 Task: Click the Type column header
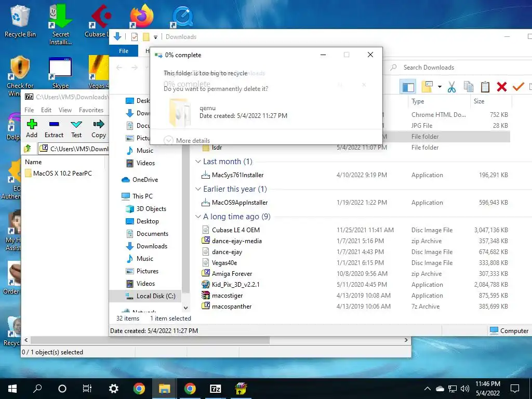tap(439, 101)
